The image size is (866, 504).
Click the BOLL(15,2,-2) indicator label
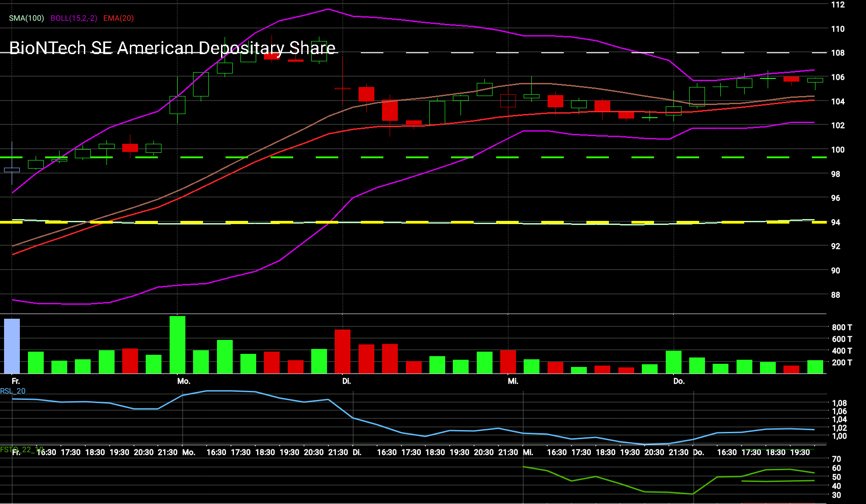(74, 18)
